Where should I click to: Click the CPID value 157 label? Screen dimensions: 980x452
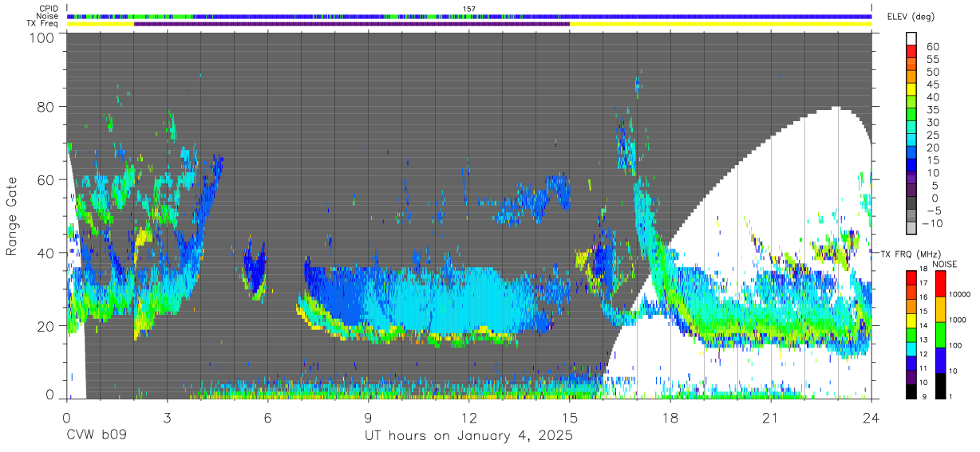tap(468, 9)
